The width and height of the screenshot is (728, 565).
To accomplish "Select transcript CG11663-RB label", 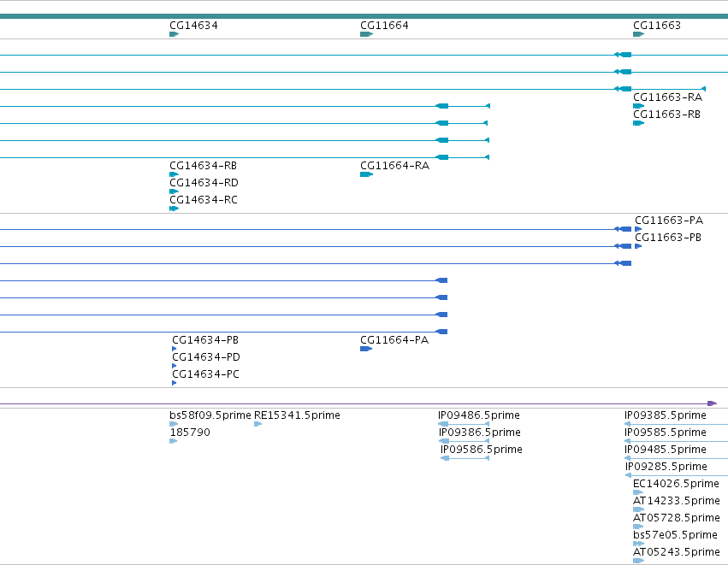I will [x=666, y=115].
